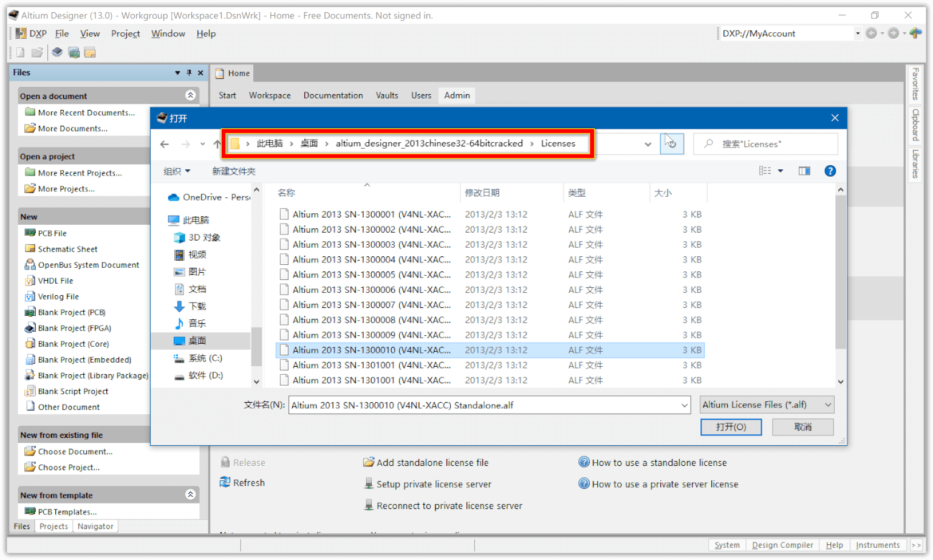Click the Setup private license server icon

coord(369,484)
